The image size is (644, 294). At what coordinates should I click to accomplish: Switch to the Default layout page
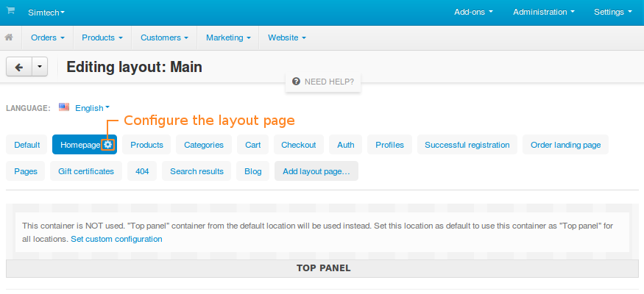(27, 145)
